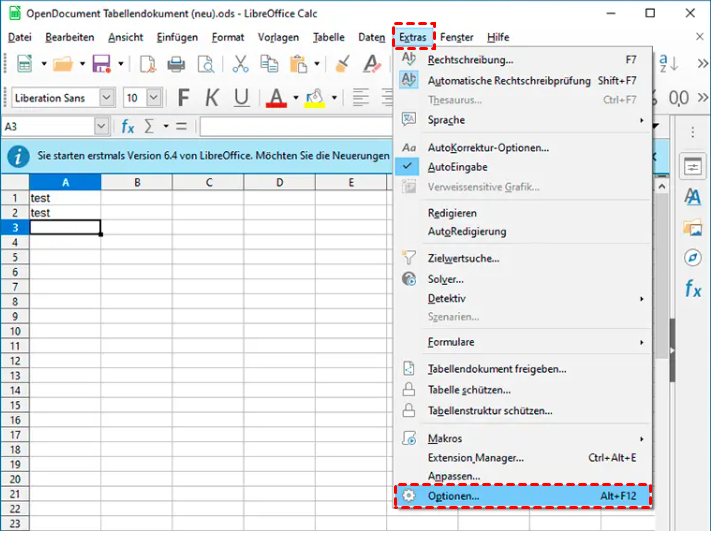711x533 pixels.
Task: Open the Einfügen menu
Action: coord(177,37)
